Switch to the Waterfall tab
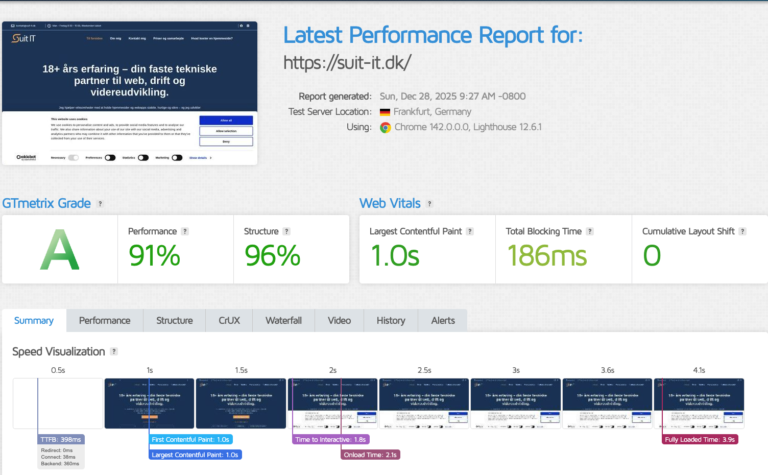Image resolution: width=768 pixels, height=475 pixels. click(283, 321)
